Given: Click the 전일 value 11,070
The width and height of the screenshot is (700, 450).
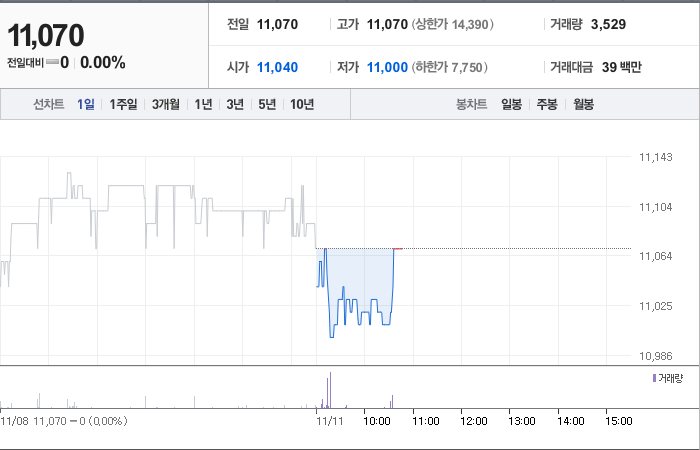Looking at the screenshot, I should tap(277, 24).
